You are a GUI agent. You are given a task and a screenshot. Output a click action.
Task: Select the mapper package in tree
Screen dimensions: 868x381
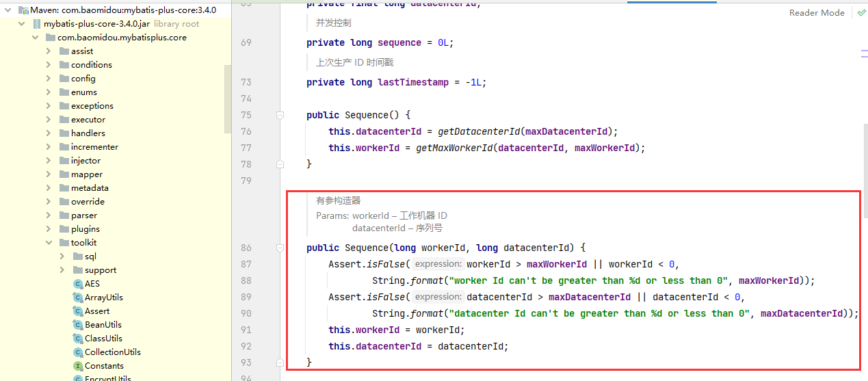(x=87, y=174)
